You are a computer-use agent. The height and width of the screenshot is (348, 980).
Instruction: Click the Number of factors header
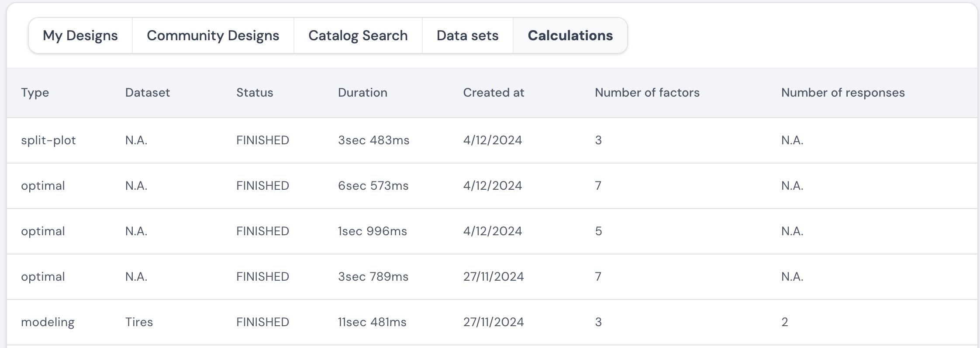tap(647, 93)
